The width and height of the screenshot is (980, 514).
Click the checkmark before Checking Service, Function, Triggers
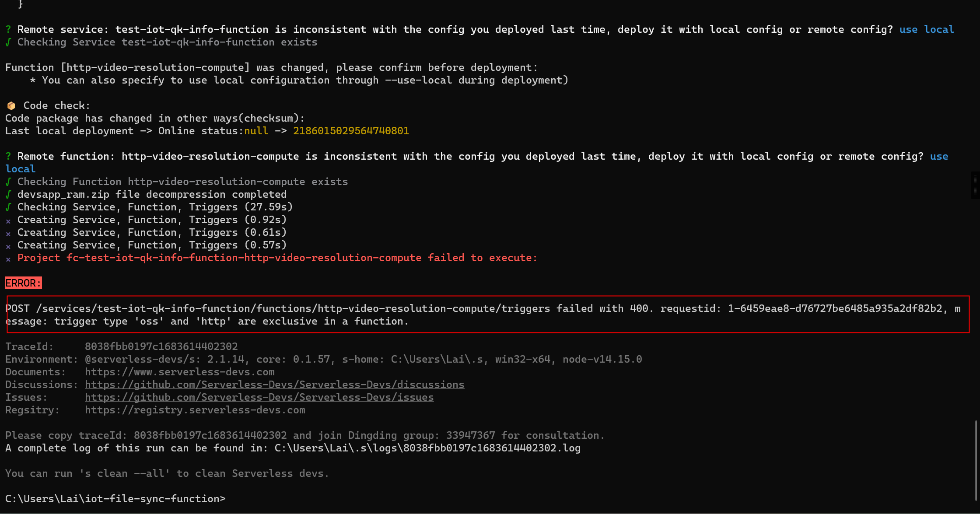tap(8, 207)
